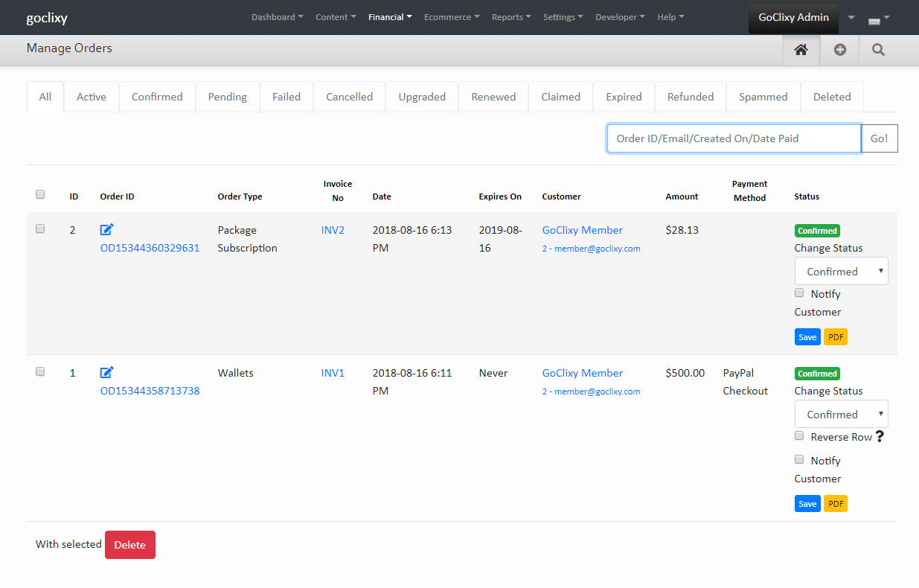919x588 pixels.
Task: Click the GoClixy Admin button
Action: (x=793, y=18)
